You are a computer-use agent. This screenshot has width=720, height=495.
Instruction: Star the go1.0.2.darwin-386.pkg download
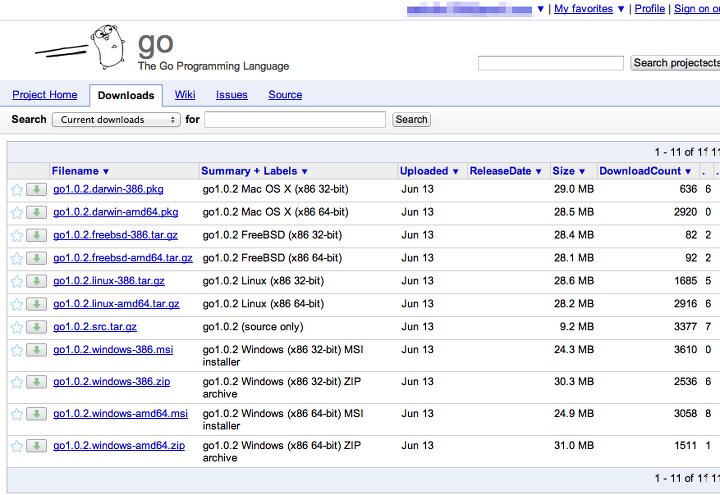(x=17, y=190)
